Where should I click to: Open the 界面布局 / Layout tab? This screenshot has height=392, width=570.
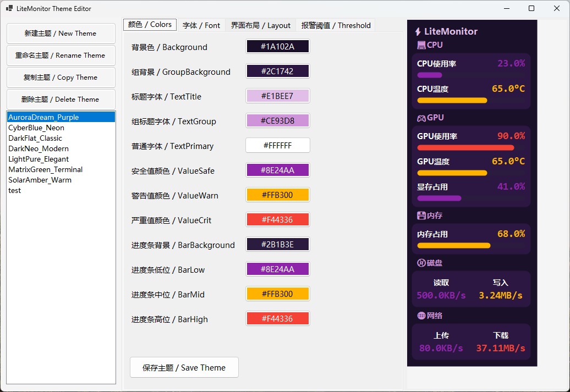click(x=260, y=25)
